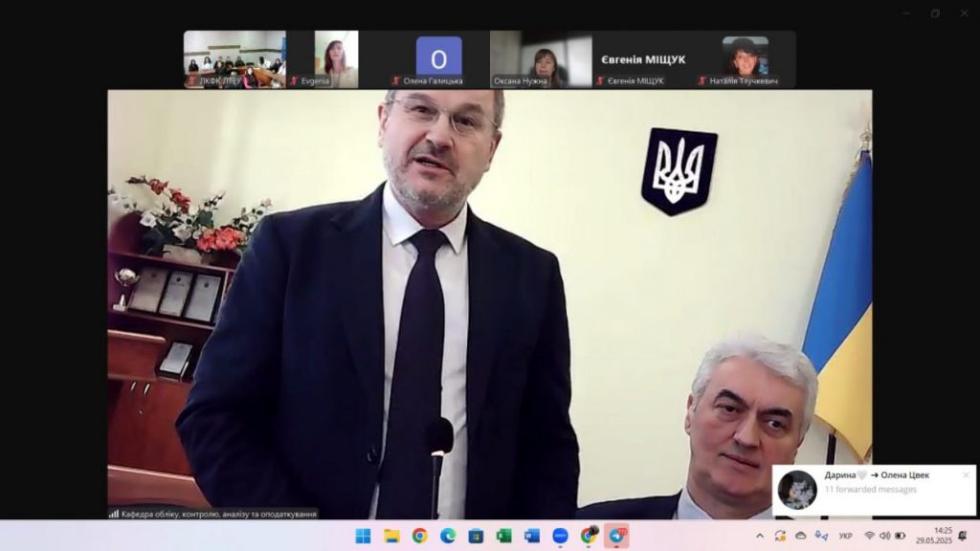Viewport: 980px width, 551px height.
Task: Dismiss the Telegram notification popup
Action: click(x=966, y=474)
